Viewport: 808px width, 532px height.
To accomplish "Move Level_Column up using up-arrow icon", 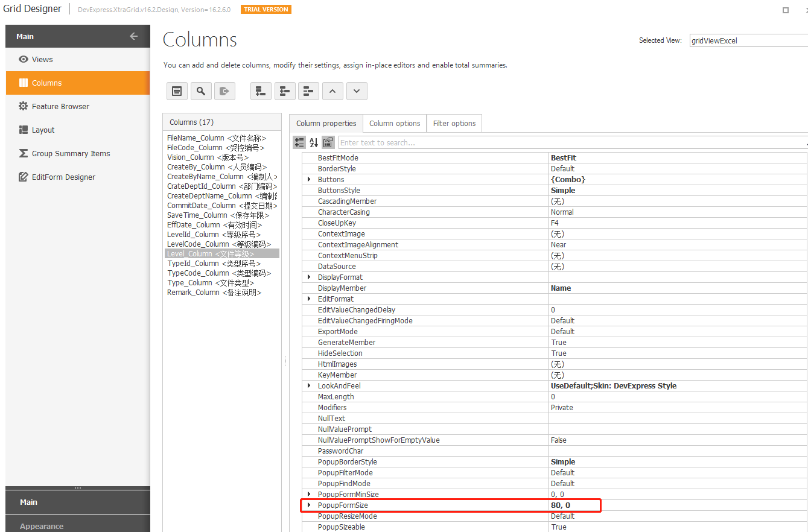I will [332, 90].
